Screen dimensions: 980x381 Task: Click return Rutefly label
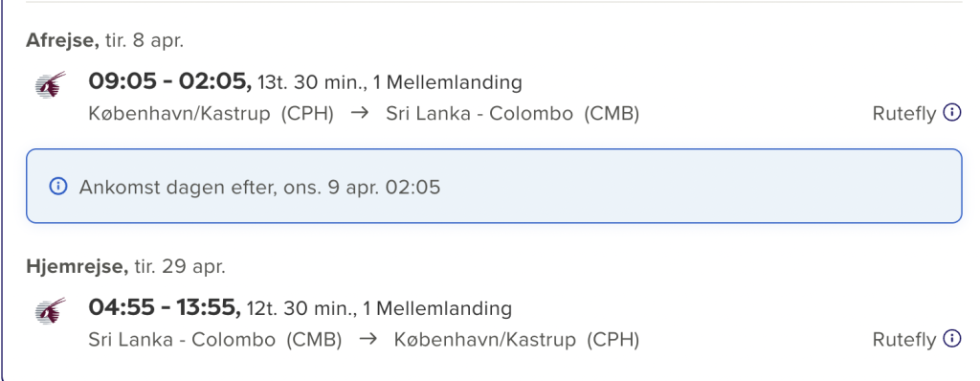pyautogui.click(x=904, y=341)
